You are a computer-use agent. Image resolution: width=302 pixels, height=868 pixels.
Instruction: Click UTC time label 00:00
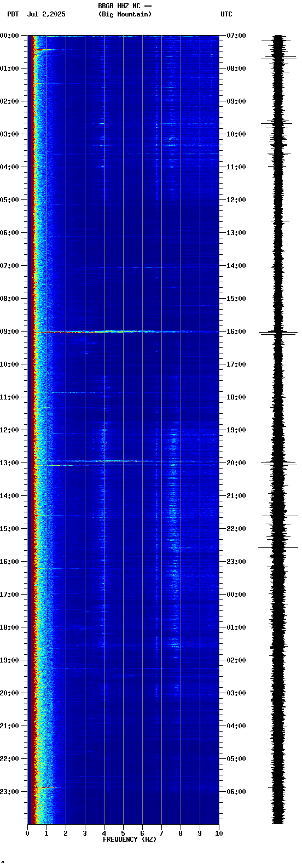pos(236,595)
